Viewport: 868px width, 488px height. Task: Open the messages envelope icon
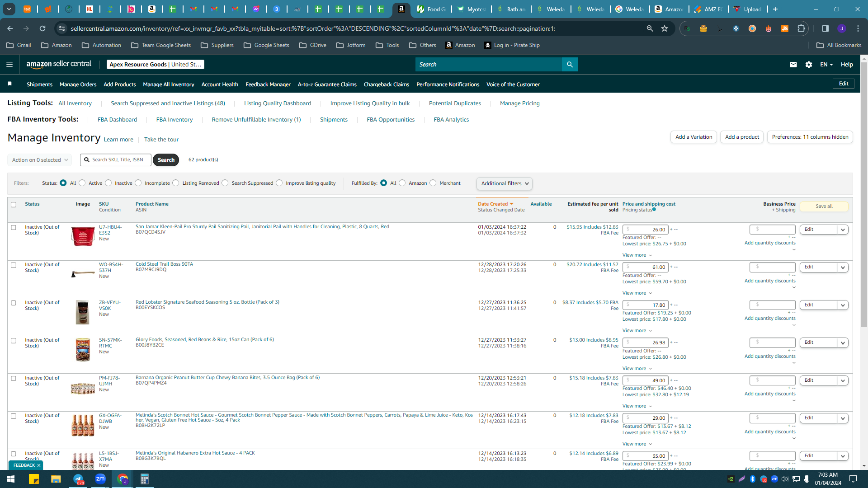793,65
